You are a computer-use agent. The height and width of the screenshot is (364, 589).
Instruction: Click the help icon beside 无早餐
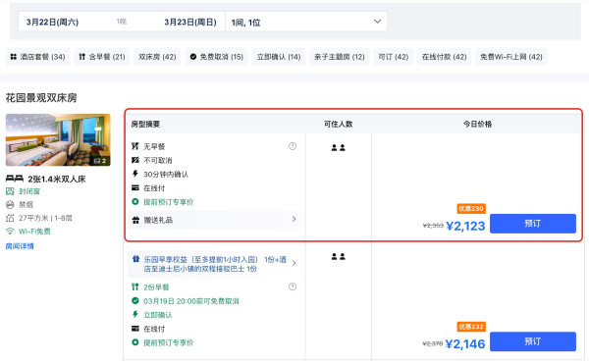(x=293, y=146)
